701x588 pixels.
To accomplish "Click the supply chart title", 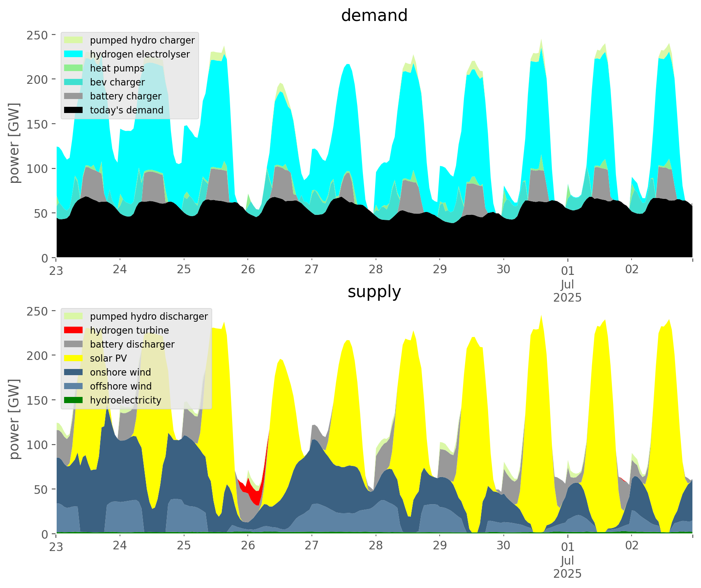I will [x=374, y=292].
